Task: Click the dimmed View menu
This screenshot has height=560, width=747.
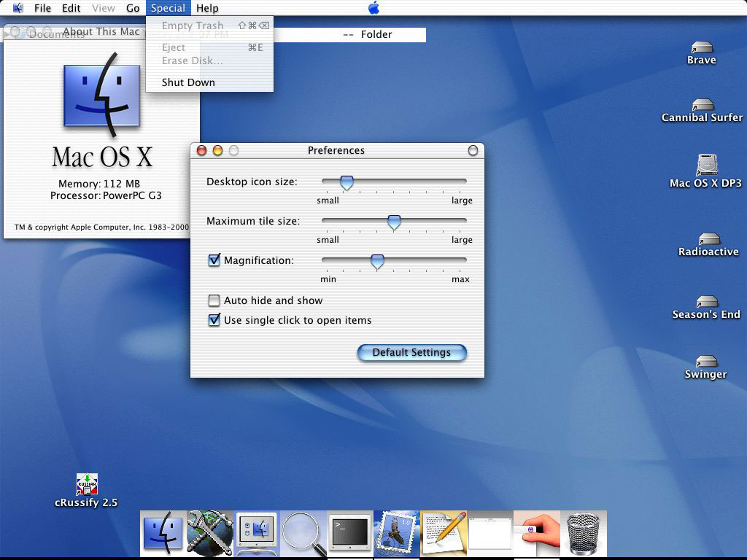Action: pos(104,8)
